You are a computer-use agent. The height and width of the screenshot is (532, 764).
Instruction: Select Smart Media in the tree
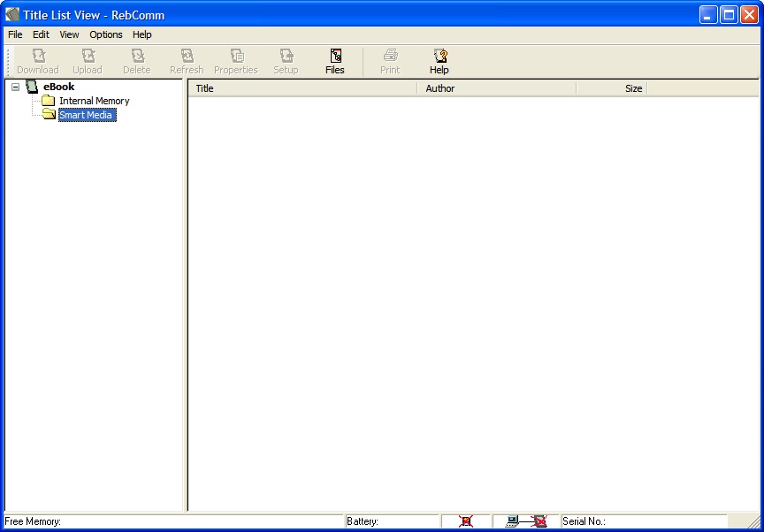point(87,115)
